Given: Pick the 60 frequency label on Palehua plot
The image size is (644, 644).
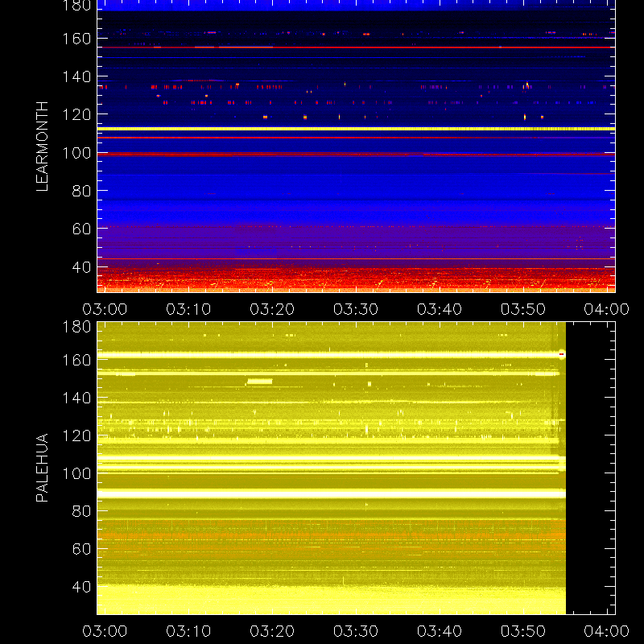Looking at the screenshot, I should (x=81, y=549).
